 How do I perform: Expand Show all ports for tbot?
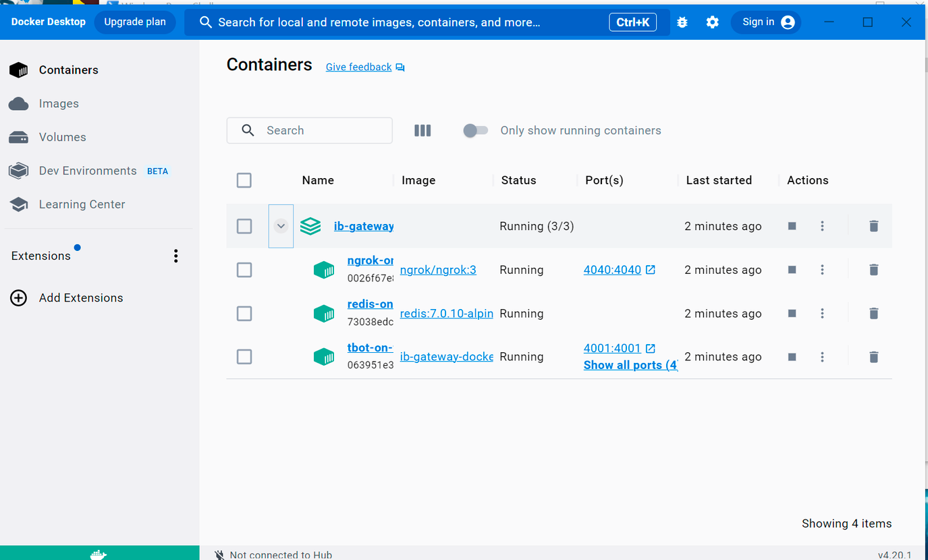[630, 365]
